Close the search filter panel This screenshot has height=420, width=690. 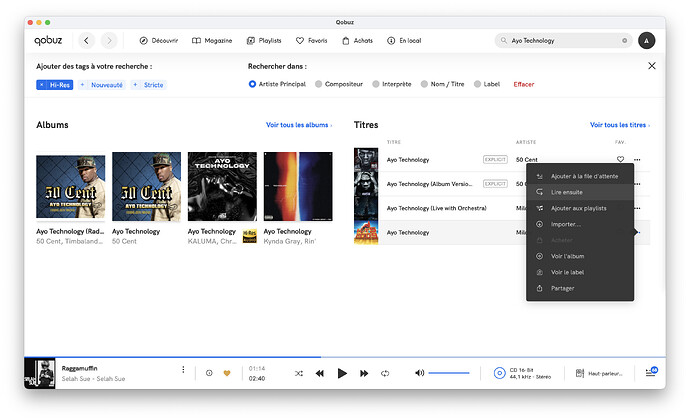652,66
